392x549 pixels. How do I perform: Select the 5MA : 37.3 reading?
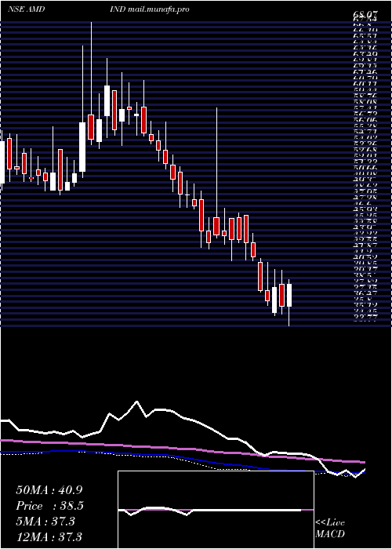pos(45,521)
